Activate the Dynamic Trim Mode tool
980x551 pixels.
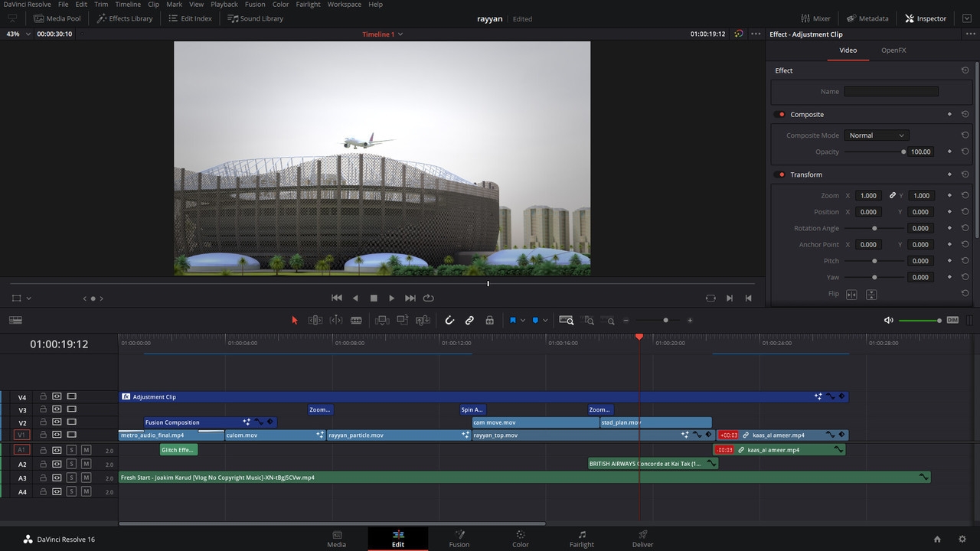335,321
